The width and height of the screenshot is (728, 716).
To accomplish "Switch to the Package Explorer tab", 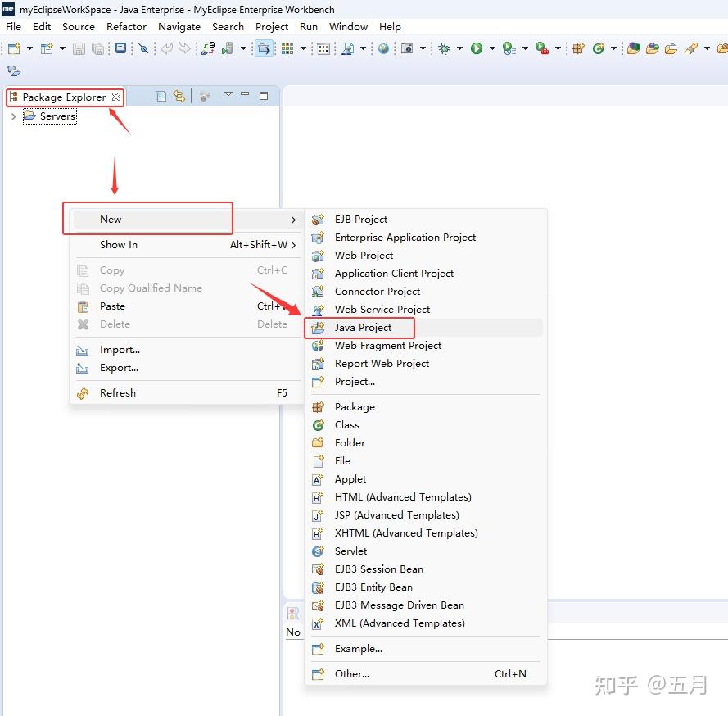I will pyautogui.click(x=61, y=96).
